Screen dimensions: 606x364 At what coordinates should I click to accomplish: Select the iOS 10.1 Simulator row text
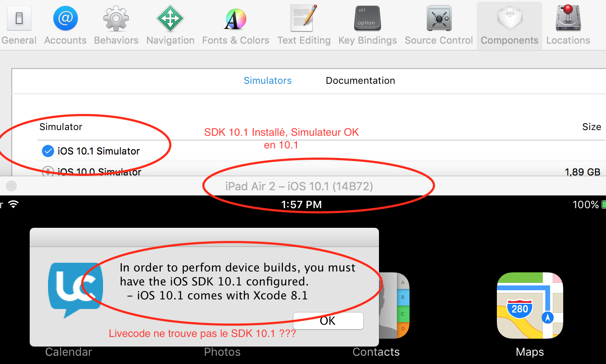coord(99,151)
